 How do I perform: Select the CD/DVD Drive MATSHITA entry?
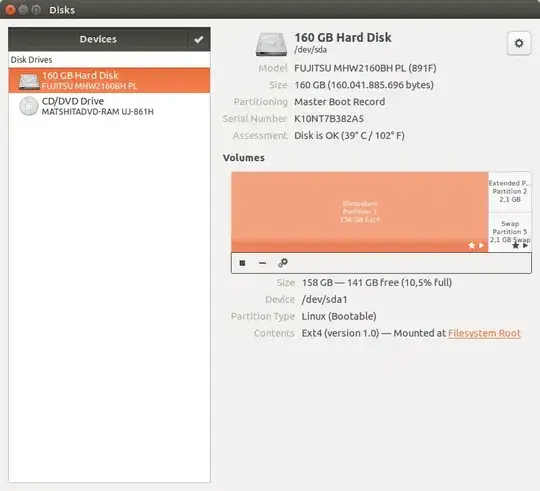coord(109,106)
